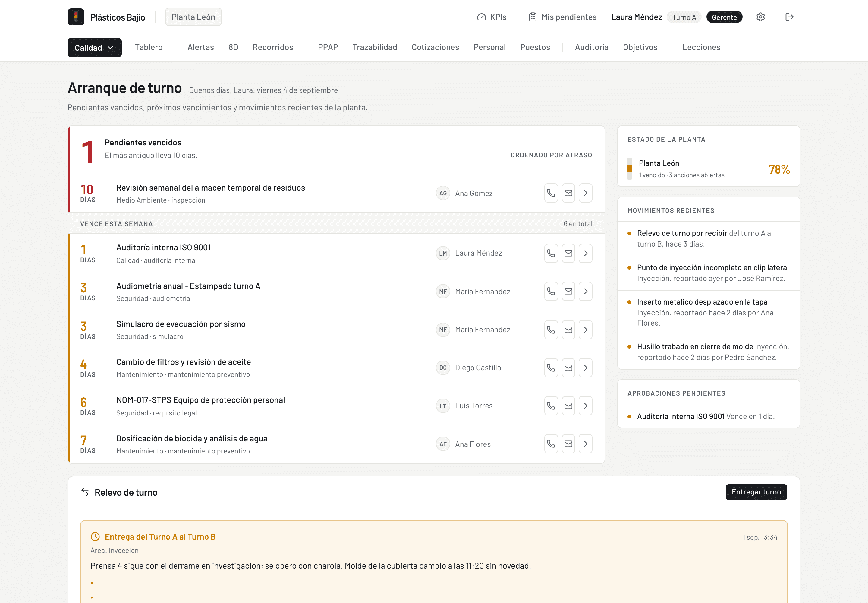Open Punto de inyección incompleto movement
Viewport: 868px width, 603px height.
click(x=709, y=273)
